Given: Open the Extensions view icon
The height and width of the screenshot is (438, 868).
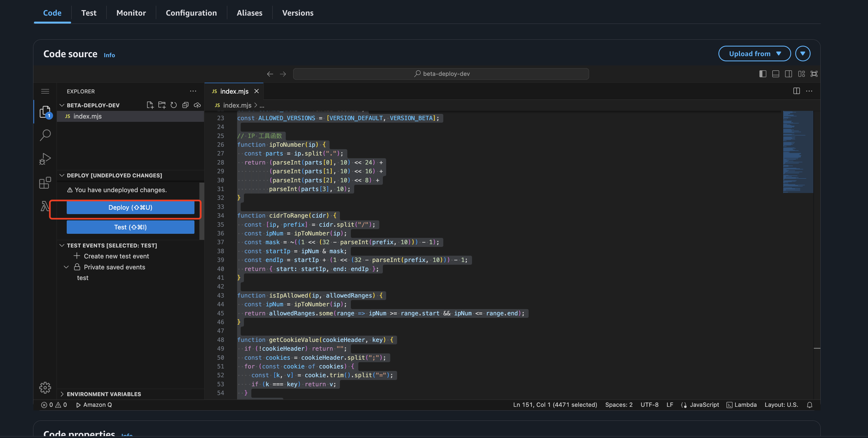Looking at the screenshot, I should (45, 183).
